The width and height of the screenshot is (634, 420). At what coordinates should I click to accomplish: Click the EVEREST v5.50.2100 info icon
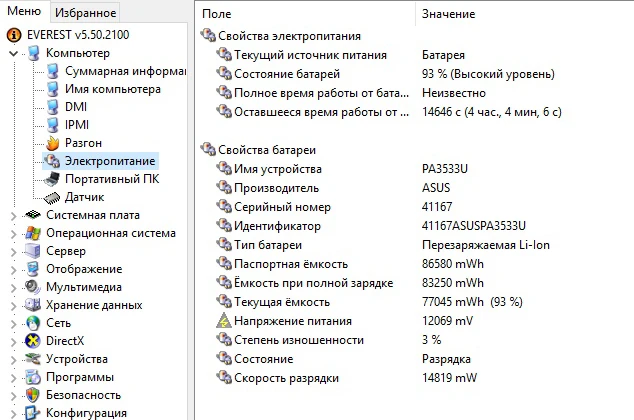14,35
